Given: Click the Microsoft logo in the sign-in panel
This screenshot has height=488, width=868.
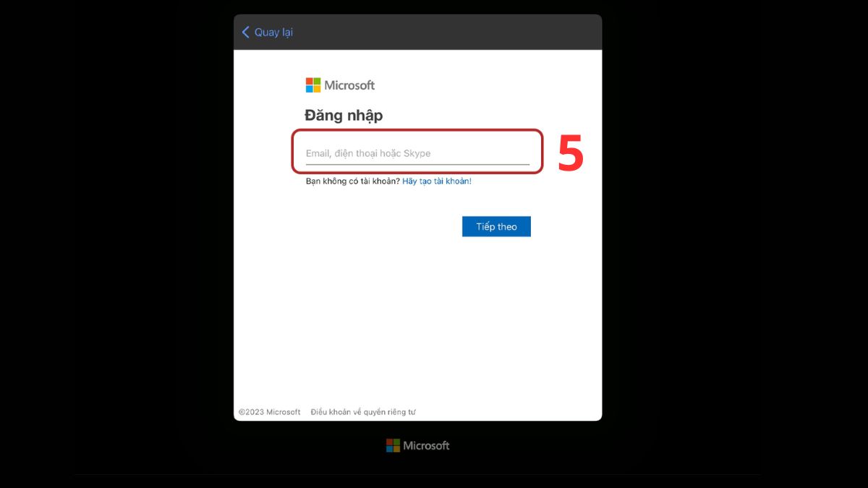Looking at the screenshot, I should (340, 85).
